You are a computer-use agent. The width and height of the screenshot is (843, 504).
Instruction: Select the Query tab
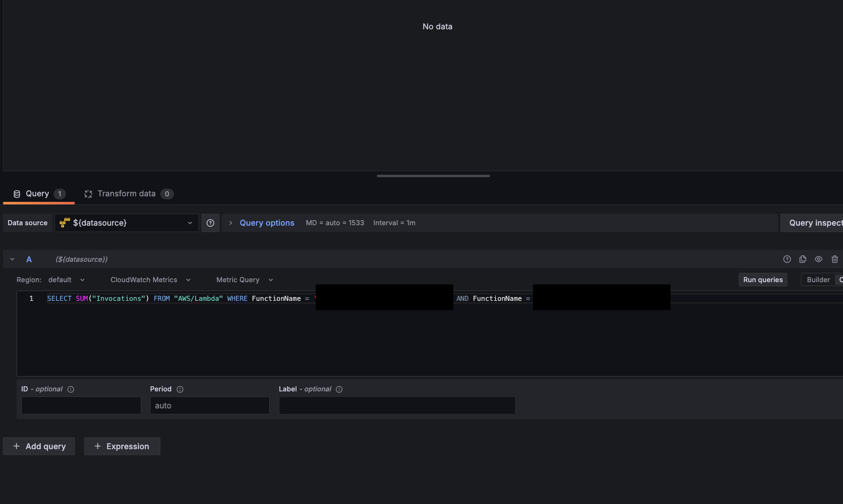(x=39, y=194)
